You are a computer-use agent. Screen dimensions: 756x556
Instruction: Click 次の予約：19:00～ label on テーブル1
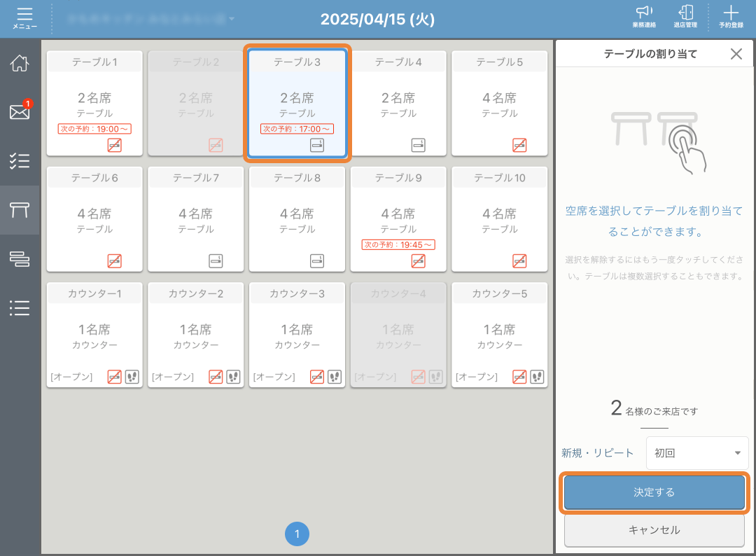94,129
